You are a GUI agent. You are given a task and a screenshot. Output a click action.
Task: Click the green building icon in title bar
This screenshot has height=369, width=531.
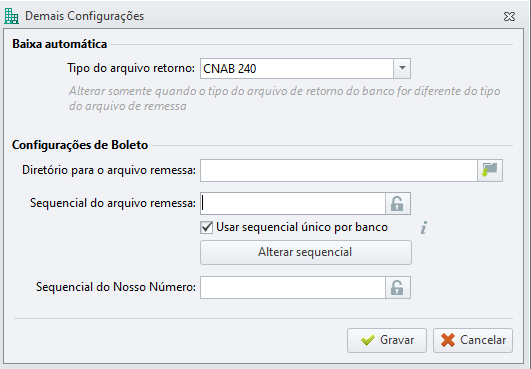click(x=11, y=16)
